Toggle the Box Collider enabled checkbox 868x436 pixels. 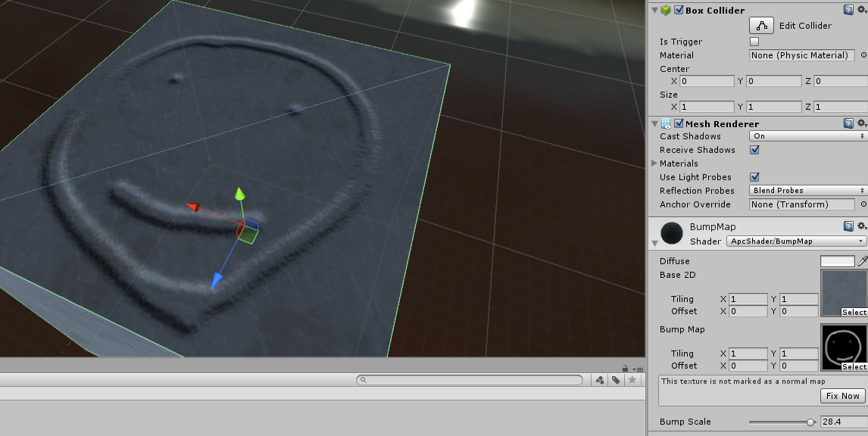(679, 10)
